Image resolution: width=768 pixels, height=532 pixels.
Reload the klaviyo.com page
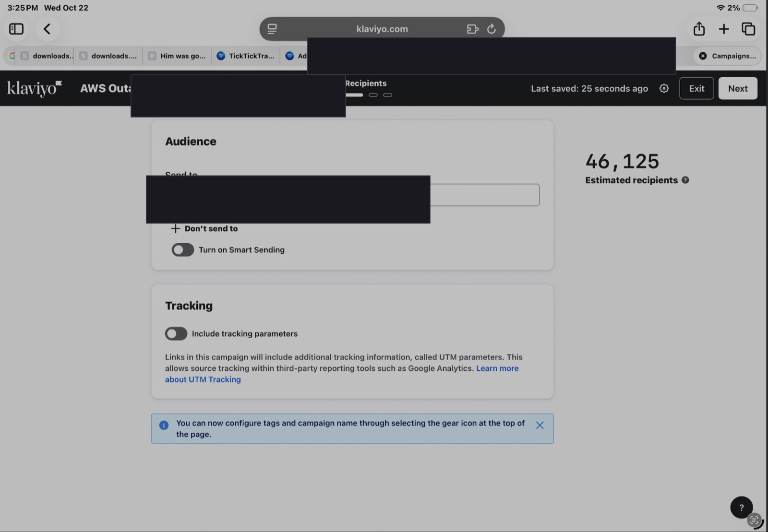pos(492,29)
